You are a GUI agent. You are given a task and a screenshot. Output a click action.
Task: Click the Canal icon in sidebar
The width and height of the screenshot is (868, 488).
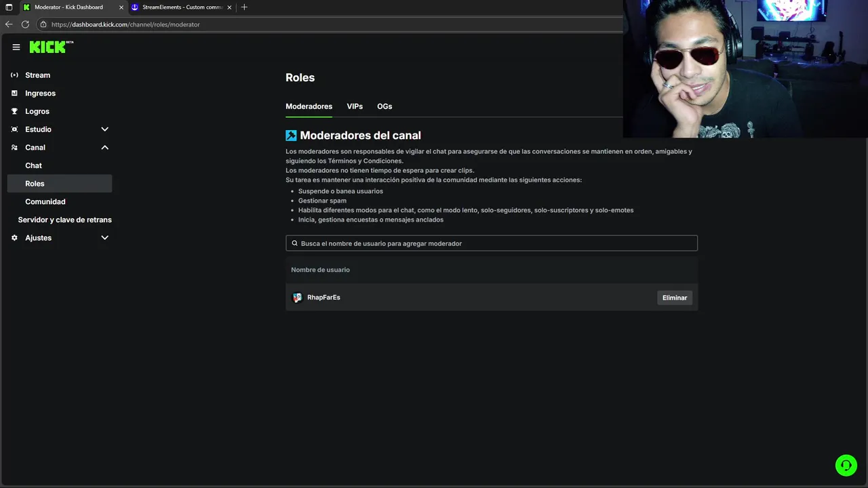click(14, 148)
